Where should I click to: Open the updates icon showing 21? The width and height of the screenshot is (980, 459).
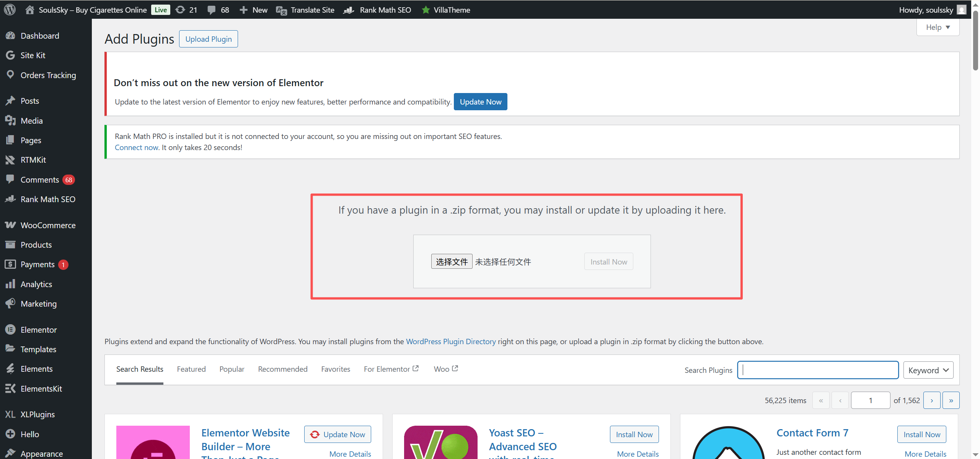tap(180, 10)
